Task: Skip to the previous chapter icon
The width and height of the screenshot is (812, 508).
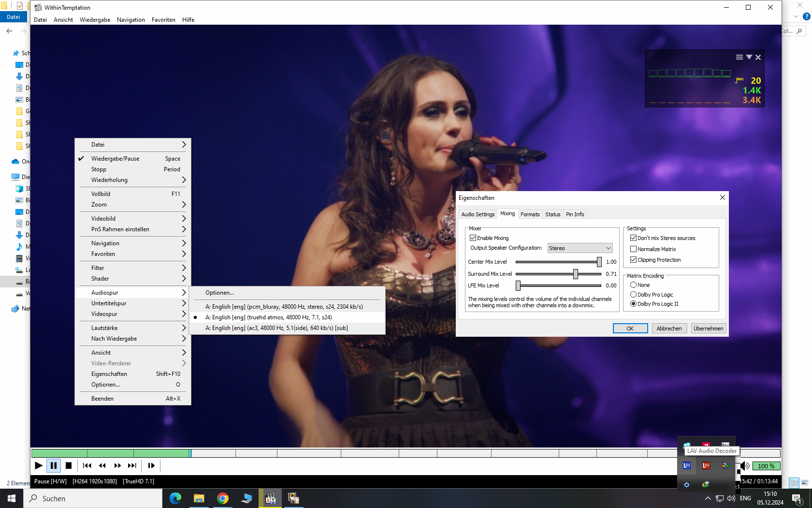Action: click(87, 465)
